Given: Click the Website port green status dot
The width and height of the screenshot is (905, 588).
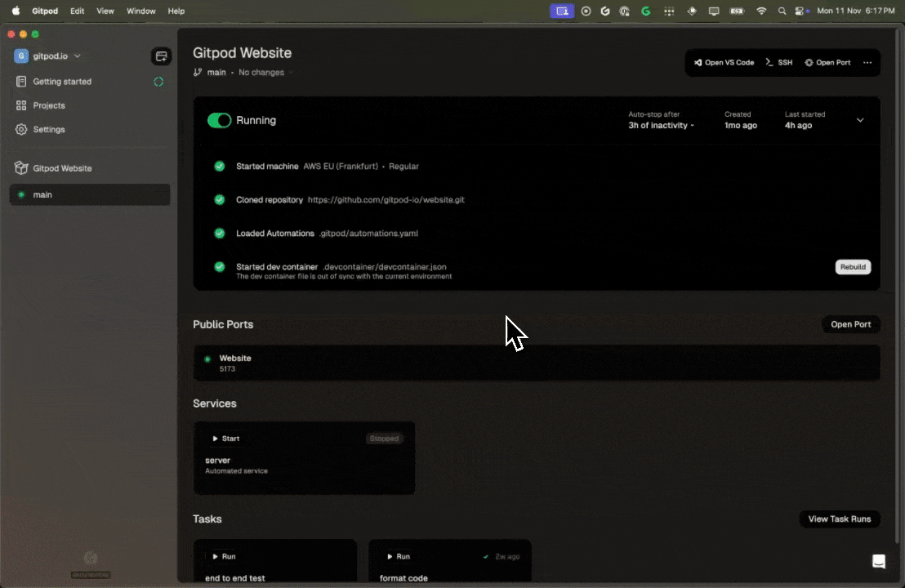Looking at the screenshot, I should point(207,359).
